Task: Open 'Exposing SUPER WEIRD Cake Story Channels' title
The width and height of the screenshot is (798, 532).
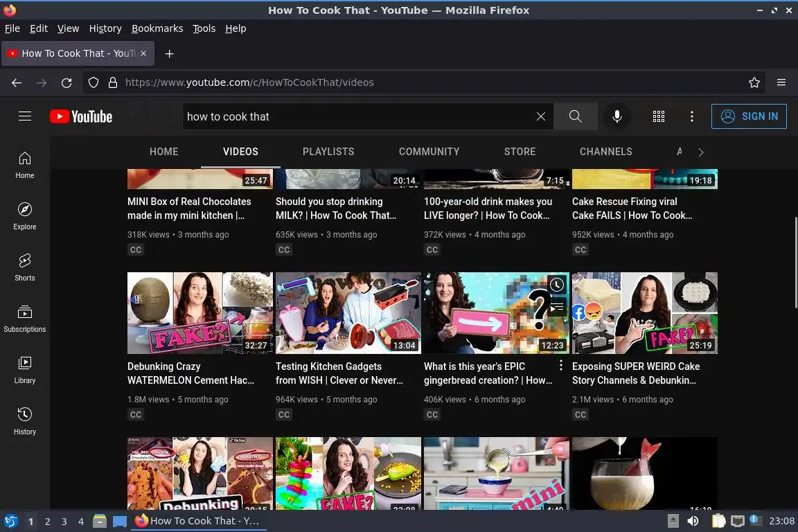Action: (636, 373)
